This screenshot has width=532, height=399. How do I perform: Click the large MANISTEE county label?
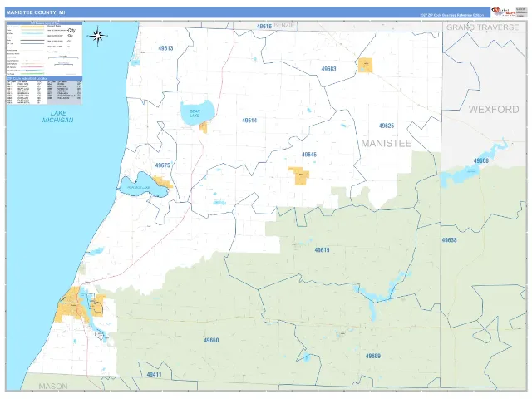[386, 143]
